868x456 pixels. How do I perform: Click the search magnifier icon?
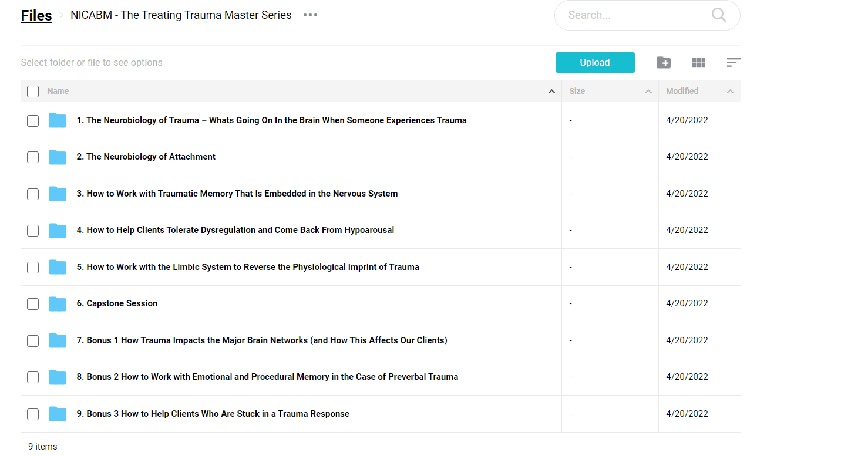coord(719,15)
